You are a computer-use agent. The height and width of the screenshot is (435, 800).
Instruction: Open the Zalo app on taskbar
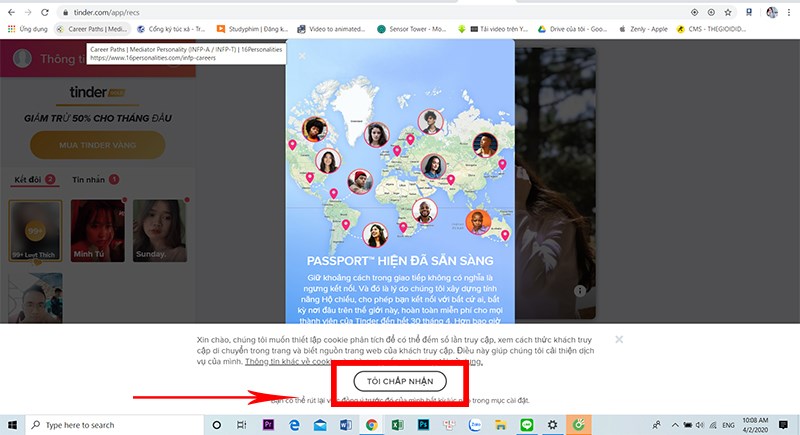coord(475,425)
